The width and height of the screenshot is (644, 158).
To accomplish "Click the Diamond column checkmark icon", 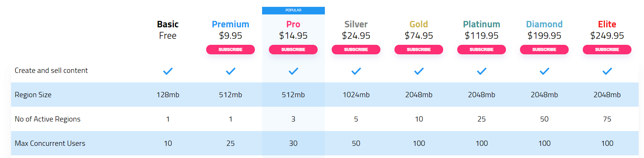I will [x=544, y=71].
